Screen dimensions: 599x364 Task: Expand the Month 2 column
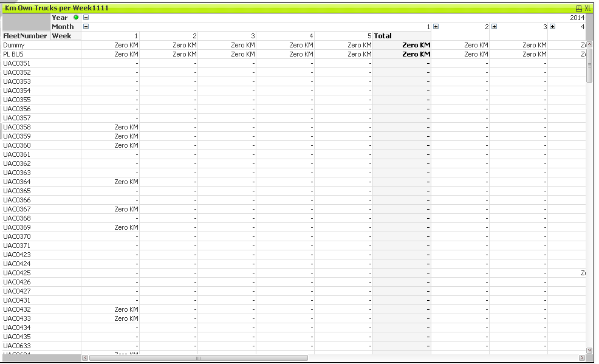point(436,26)
